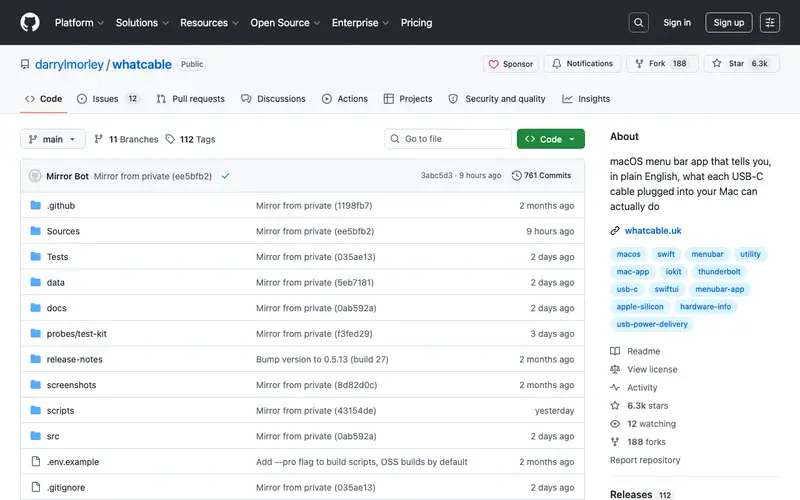Open the src folder
The image size is (800, 500).
[53, 436]
